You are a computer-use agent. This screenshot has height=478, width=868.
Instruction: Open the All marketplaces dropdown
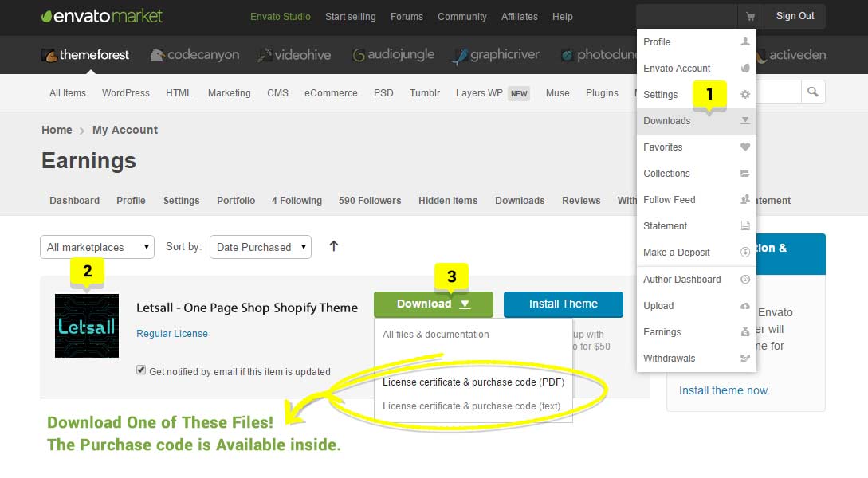coord(97,247)
